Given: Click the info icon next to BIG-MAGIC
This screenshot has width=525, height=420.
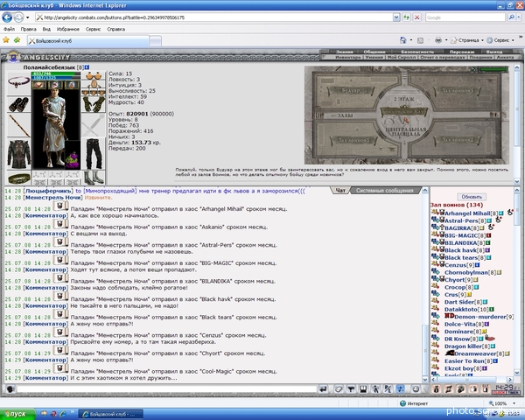Looking at the screenshot, I should tap(489, 235).
